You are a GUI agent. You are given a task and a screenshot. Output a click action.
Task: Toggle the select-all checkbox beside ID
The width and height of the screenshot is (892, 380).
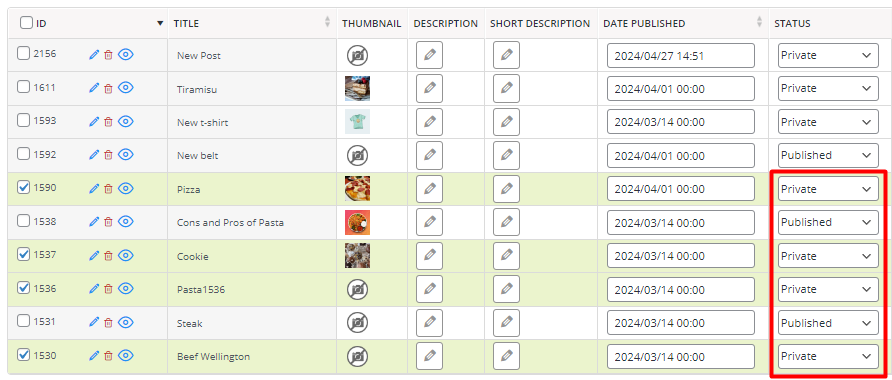tap(26, 23)
